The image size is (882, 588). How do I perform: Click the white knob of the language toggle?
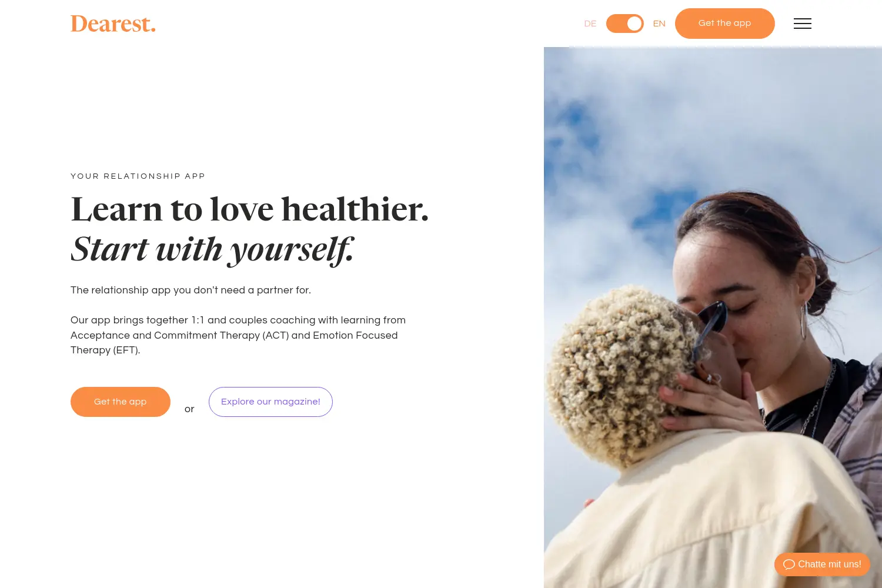pos(634,24)
